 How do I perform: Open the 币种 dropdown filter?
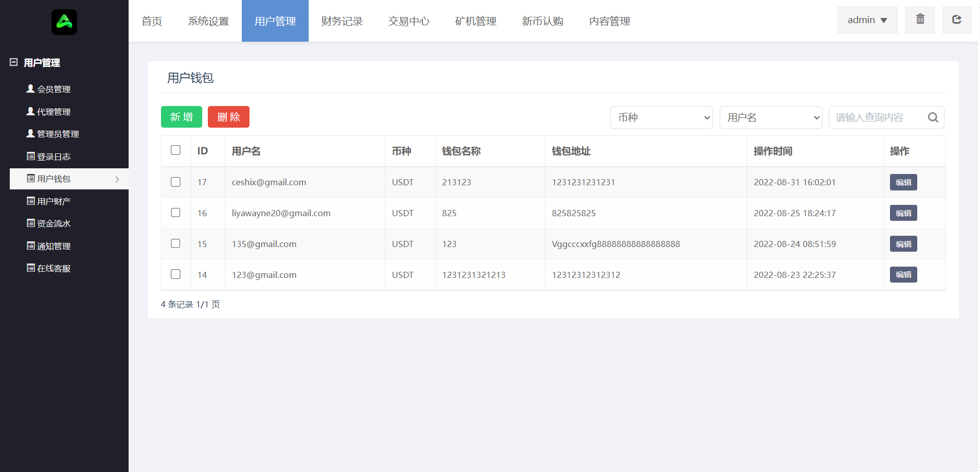(x=661, y=117)
